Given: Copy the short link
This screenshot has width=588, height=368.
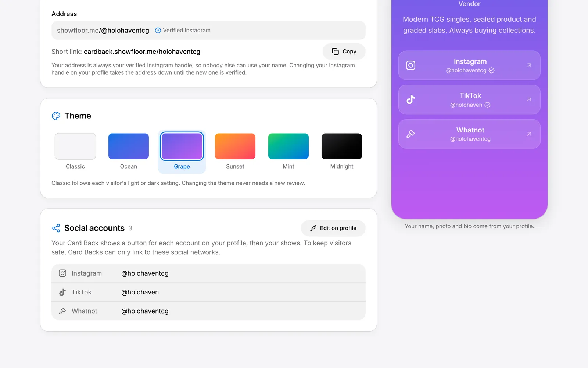Looking at the screenshot, I should point(344,52).
